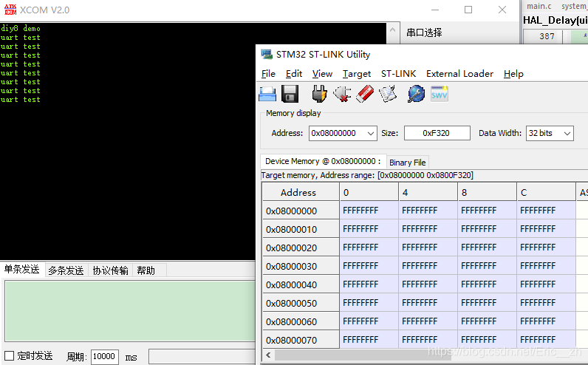
Task: Minimize the XCOM V2.0 window
Action: (435, 10)
